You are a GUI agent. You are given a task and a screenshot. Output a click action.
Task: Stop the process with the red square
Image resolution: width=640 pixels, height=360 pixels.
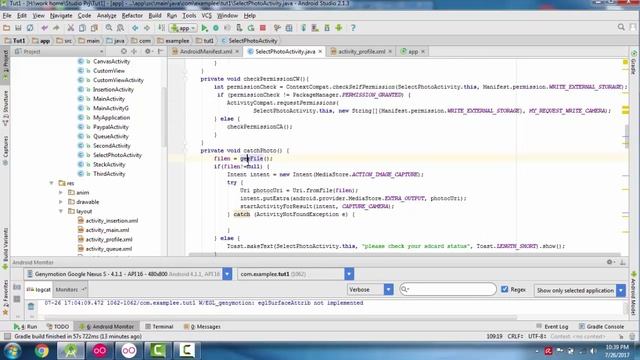263,28
